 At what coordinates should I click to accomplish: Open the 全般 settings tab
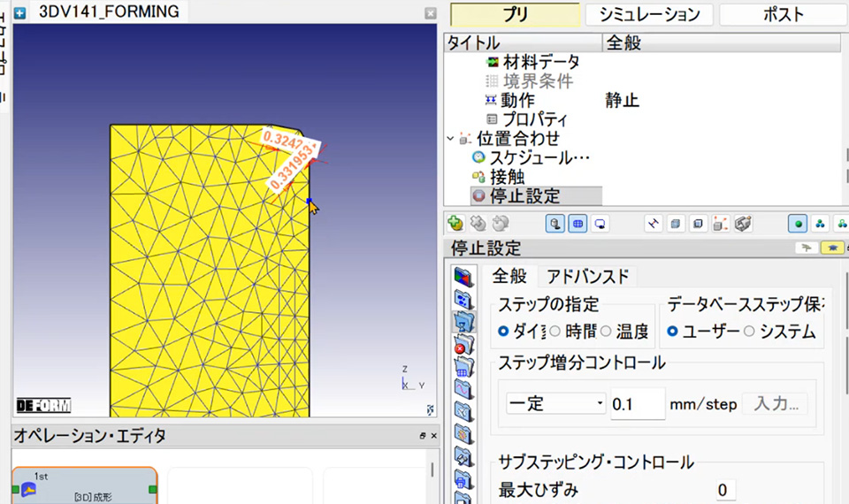coord(509,276)
